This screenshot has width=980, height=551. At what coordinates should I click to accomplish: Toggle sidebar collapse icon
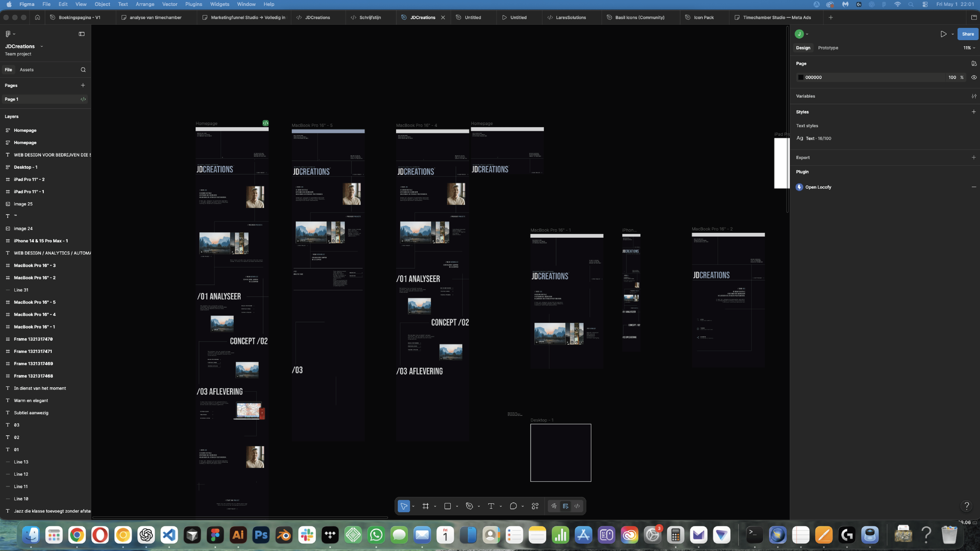pos(81,34)
